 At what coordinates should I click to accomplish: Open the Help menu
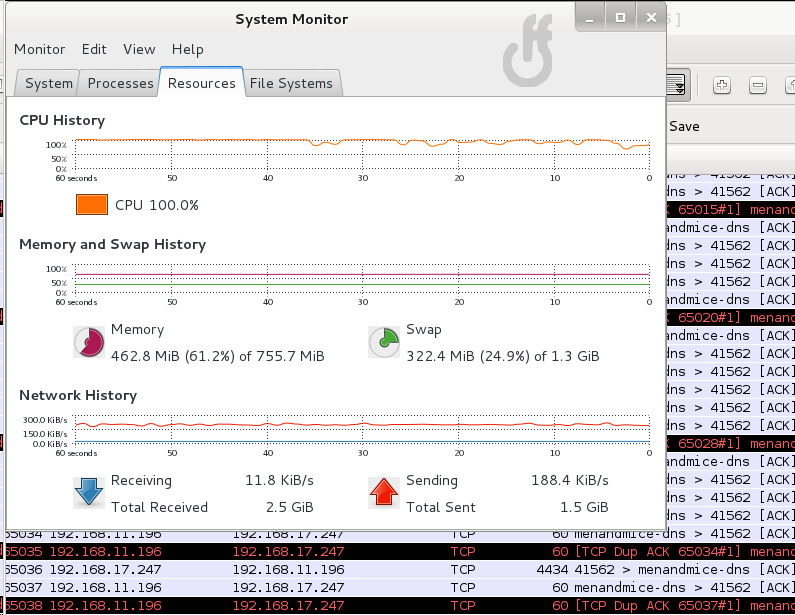tap(188, 49)
